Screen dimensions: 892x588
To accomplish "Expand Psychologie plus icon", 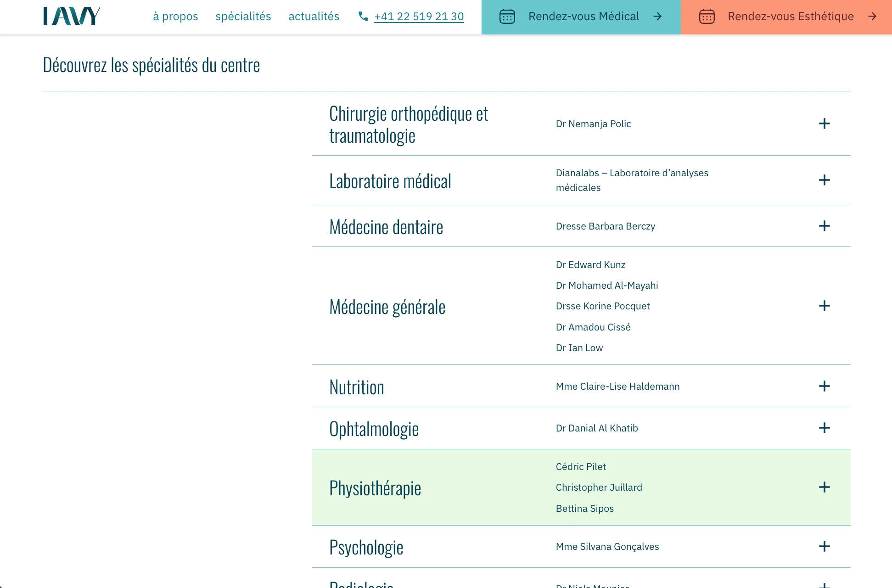I will coord(824,546).
